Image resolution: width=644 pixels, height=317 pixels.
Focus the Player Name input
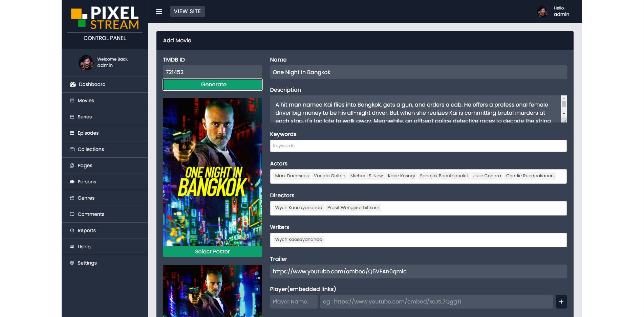pos(294,301)
